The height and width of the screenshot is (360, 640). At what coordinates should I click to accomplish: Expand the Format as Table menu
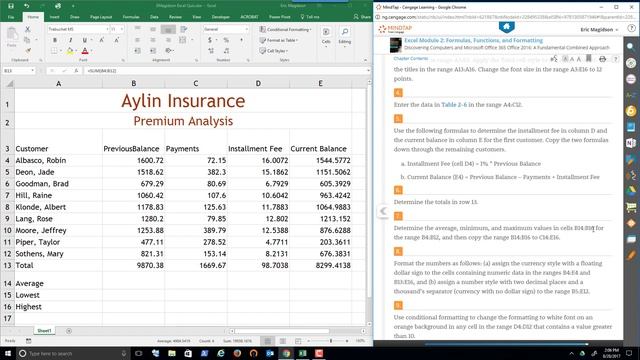click(279, 40)
